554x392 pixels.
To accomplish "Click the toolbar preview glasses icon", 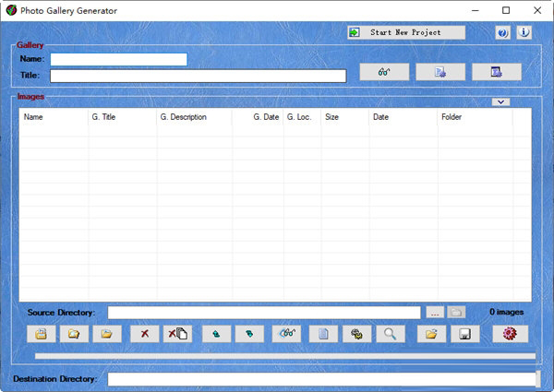I will tap(286, 334).
